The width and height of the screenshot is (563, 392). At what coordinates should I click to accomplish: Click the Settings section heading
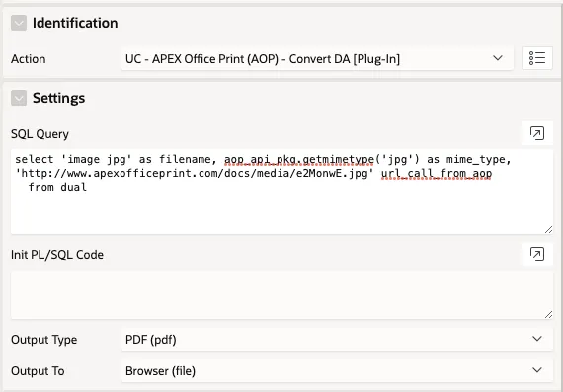(x=59, y=98)
